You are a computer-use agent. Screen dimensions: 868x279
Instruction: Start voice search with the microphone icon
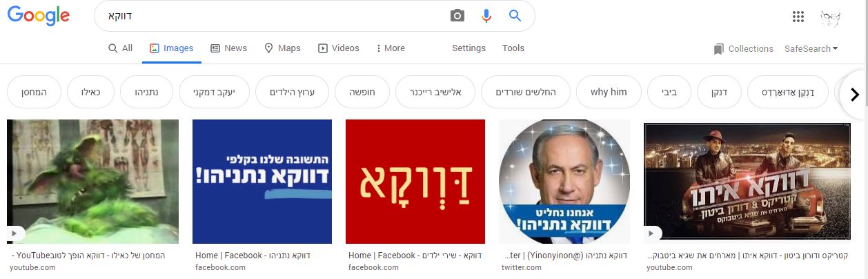[486, 16]
